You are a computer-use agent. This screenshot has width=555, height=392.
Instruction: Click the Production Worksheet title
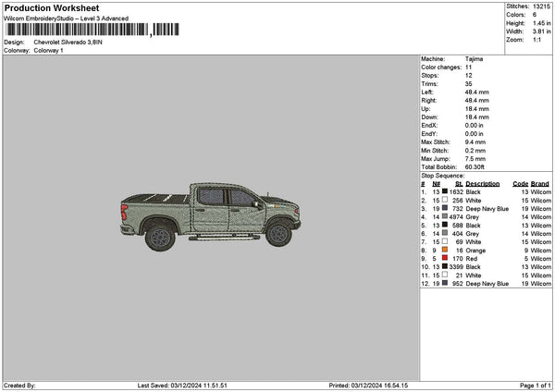pyautogui.click(x=51, y=7)
